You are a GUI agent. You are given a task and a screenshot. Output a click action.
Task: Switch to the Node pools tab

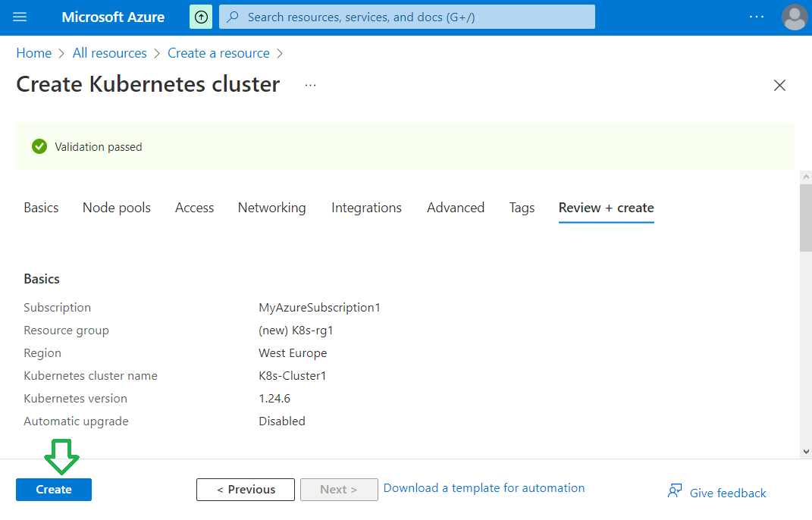point(117,208)
